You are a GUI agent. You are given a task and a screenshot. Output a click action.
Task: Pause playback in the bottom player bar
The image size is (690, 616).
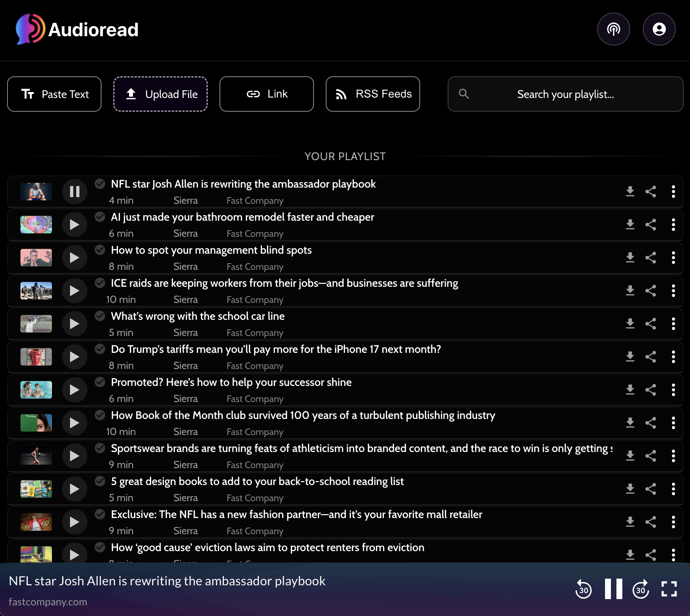613,589
